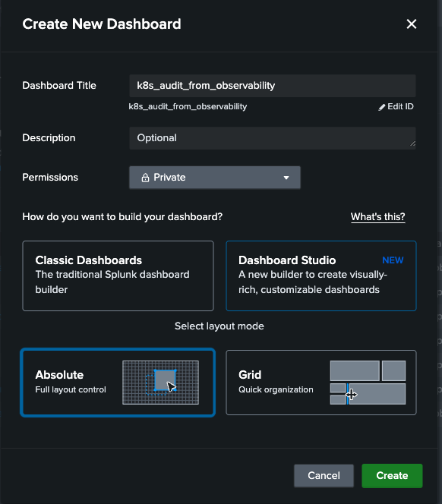Image resolution: width=442 pixels, height=504 pixels.
Task: Focus the Description text area
Action: click(x=272, y=138)
